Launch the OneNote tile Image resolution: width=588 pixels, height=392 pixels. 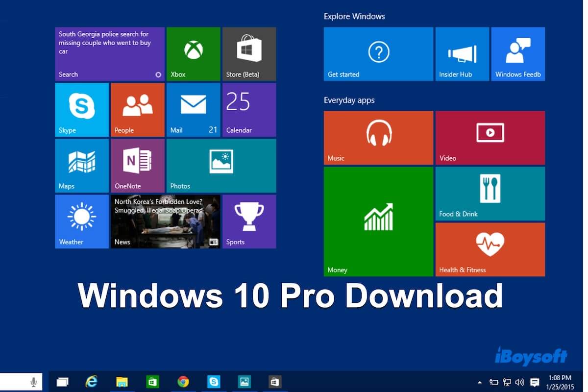click(x=137, y=166)
